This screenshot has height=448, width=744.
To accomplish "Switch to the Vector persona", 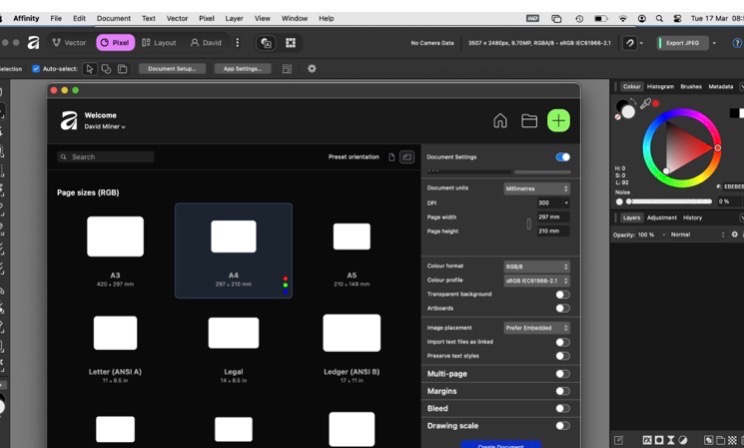I will [x=69, y=43].
